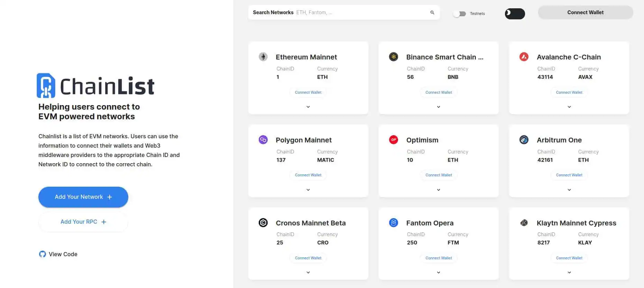
Task: Click the Optimism title text
Action: click(422, 140)
